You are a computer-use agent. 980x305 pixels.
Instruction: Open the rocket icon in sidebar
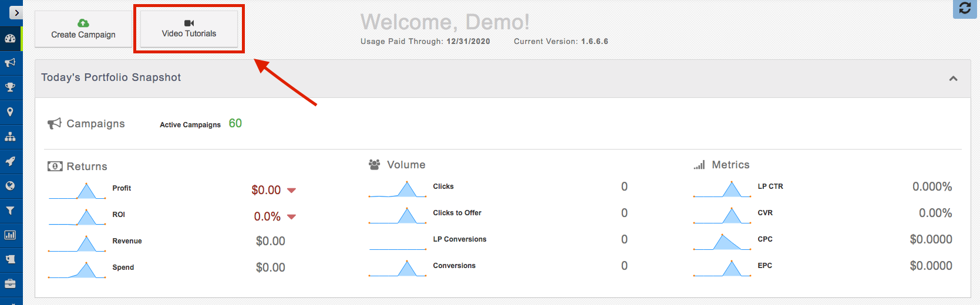coord(10,161)
